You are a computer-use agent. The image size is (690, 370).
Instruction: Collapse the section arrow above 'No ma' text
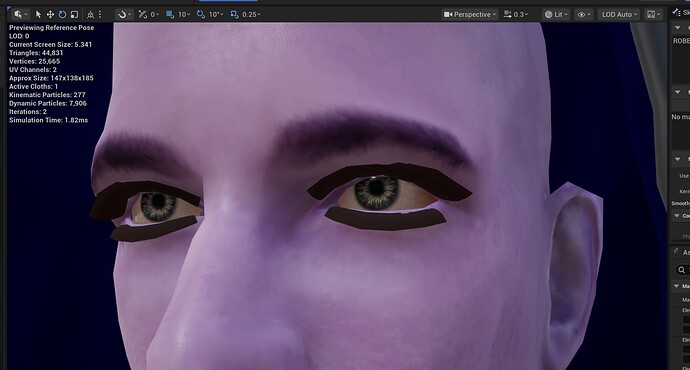coord(678,92)
